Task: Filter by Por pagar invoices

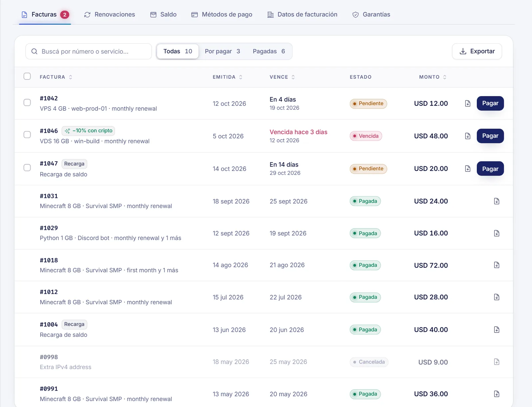Action: click(x=222, y=51)
